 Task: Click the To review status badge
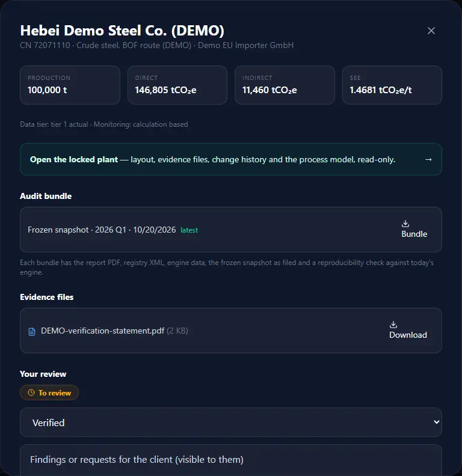point(49,392)
